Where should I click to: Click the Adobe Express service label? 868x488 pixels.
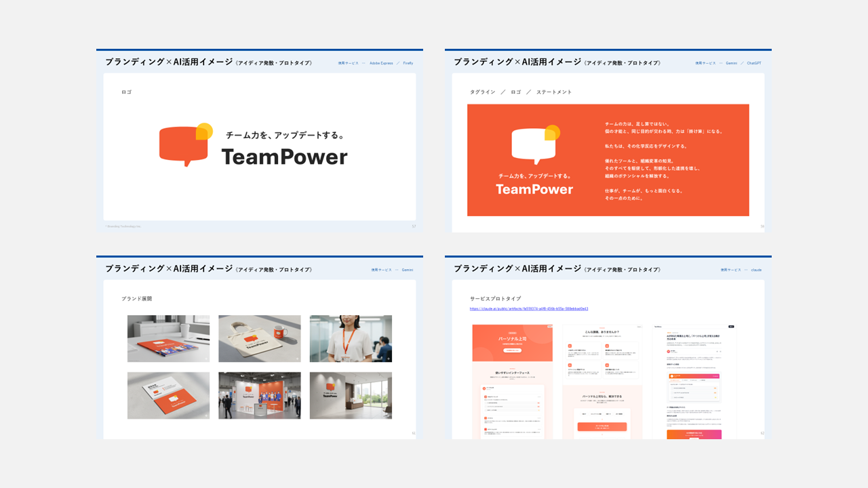381,63
